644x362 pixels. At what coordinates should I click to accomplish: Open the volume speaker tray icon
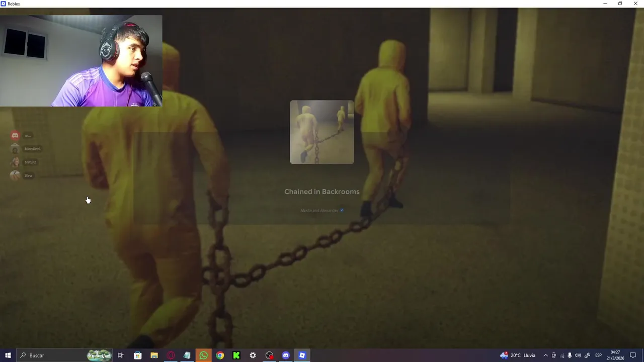[x=578, y=355]
